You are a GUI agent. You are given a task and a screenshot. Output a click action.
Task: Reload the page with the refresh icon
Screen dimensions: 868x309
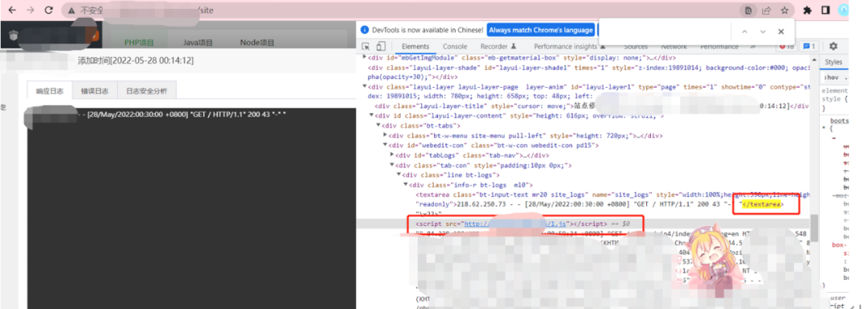(49, 10)
